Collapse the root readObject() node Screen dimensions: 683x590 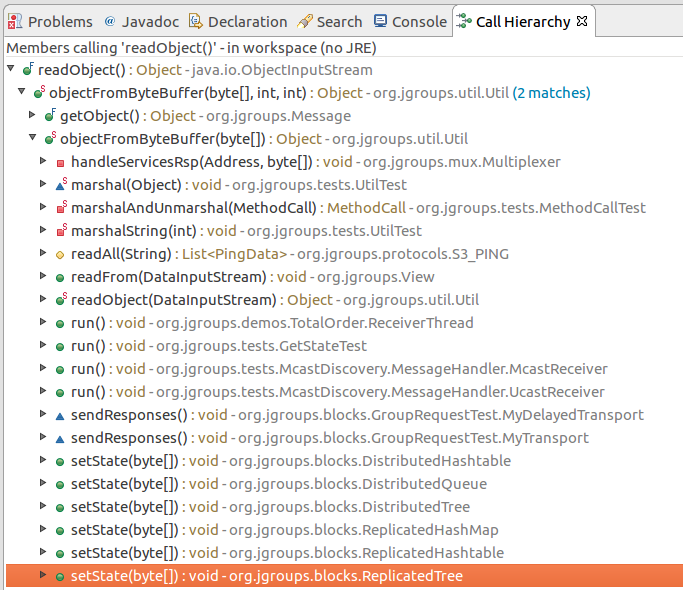point(11,68)
